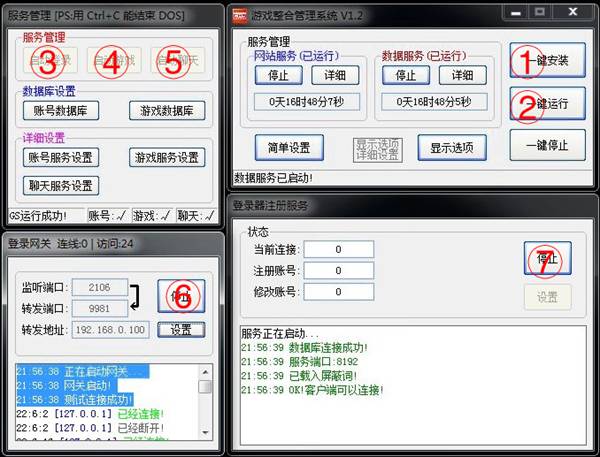Select log line 22:6:2 已经断开!
Image resolution: width=600 pixels, height=457 pixels.
pos(90,428)
